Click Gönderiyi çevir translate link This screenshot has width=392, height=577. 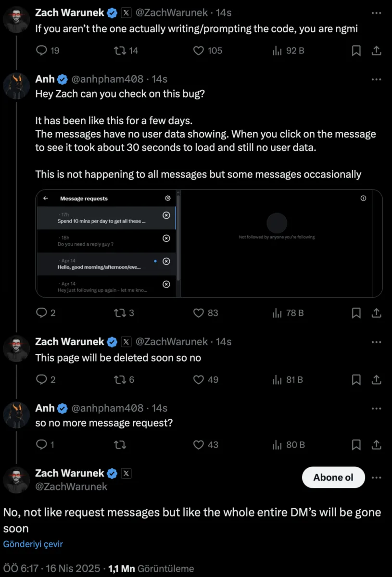tap(33, 544)
